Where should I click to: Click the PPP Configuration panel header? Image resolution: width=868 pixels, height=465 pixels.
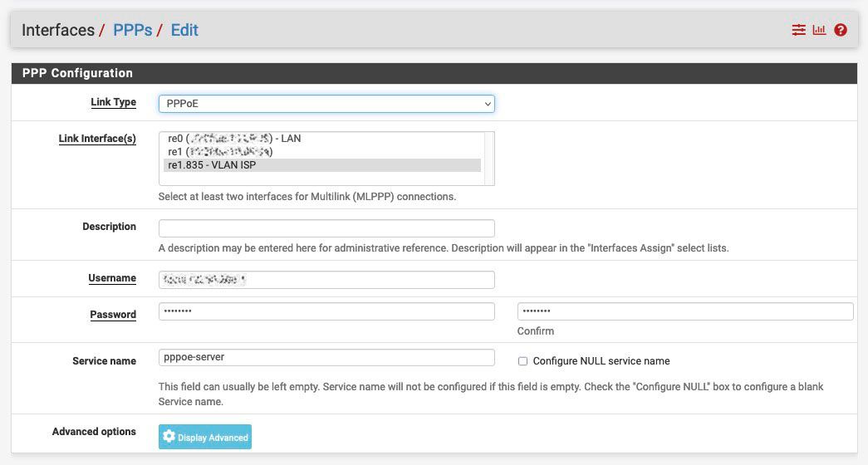pyautogui.click(x=77, y=73)
